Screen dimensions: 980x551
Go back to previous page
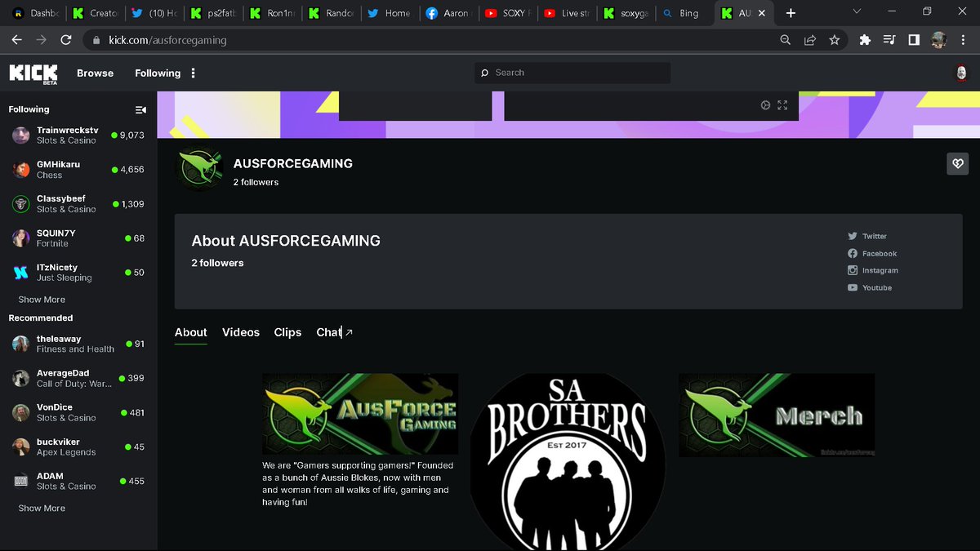(x=16, y=39)
